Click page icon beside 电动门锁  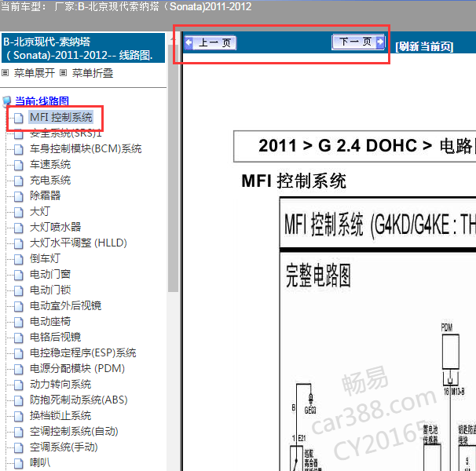coord(19,290)
